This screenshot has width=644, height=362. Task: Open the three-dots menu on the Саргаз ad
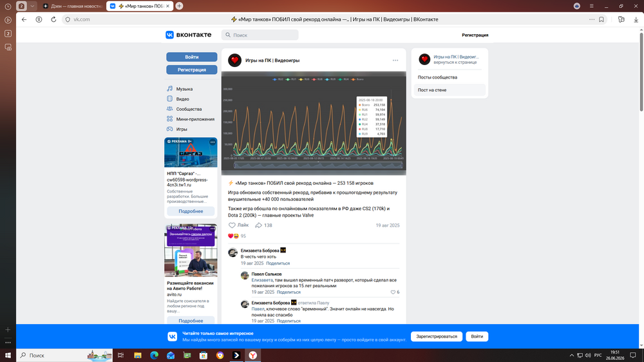[x=213, y=142]
